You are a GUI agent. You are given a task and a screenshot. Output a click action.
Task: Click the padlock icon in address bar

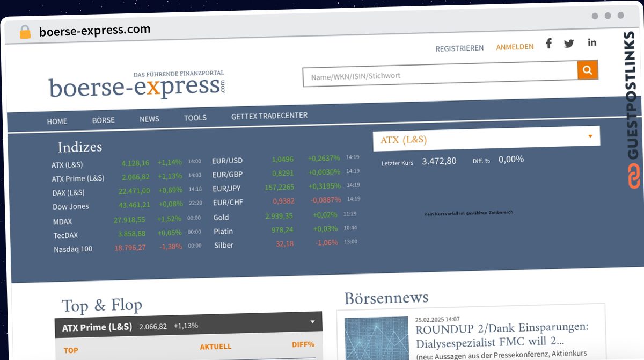(x=25, y=32)
